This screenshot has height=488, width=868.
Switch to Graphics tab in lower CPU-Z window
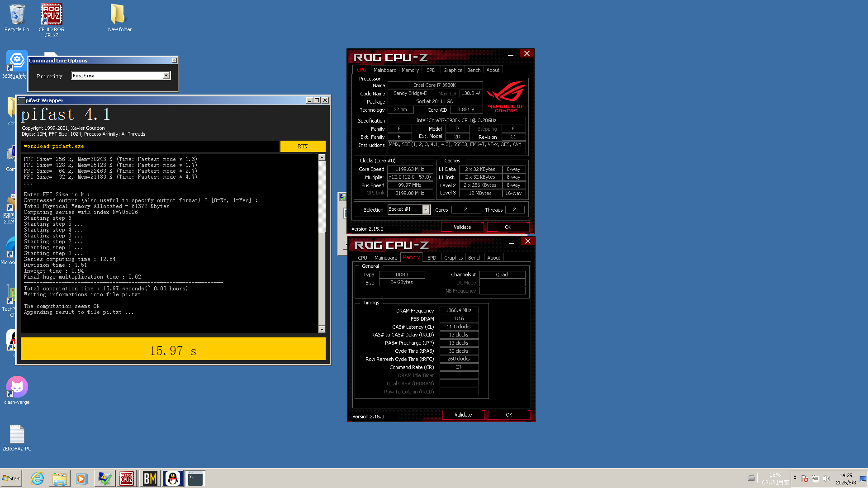(453, 258)
